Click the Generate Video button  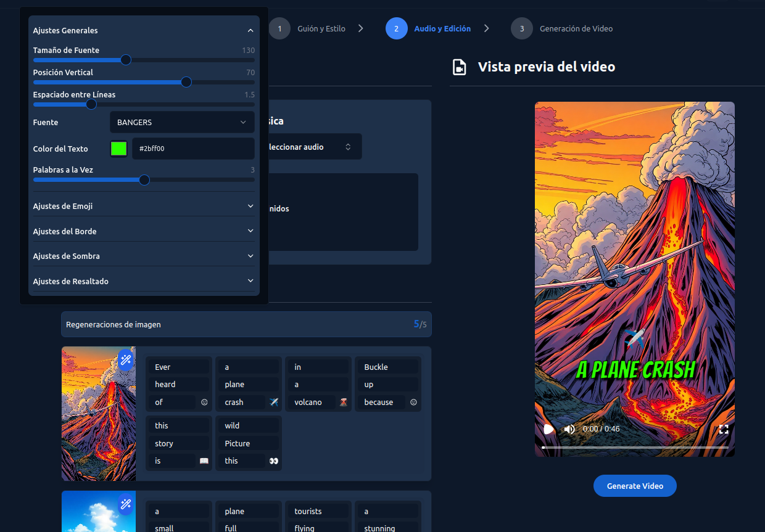635,486
